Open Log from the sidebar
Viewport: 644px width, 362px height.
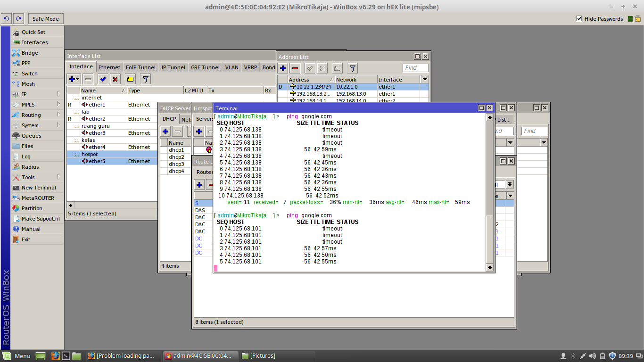tap(26, 156)
